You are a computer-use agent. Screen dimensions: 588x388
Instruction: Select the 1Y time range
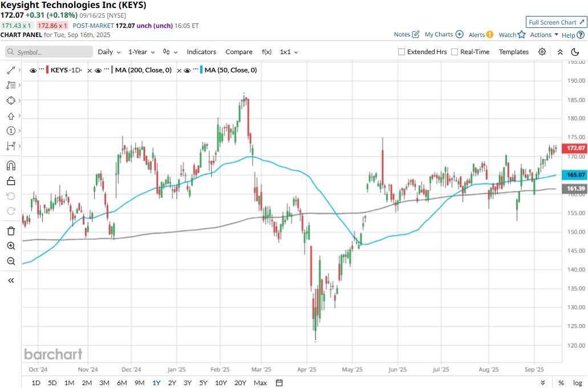point(156,383)
